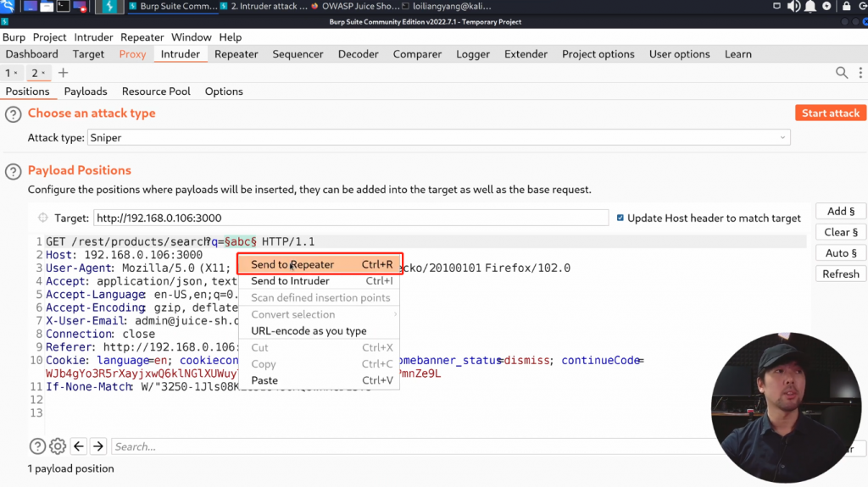The width and height of the screenshot is (868, 487).
Task: Click the highlighted Burp lightning taskbar icon
Action: (109, 6)
